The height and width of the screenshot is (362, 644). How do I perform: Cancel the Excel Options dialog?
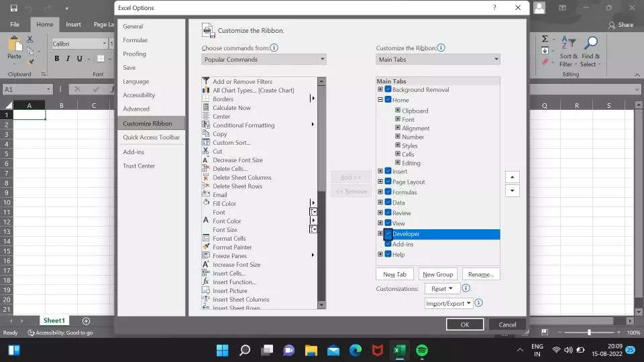(507, 324)
